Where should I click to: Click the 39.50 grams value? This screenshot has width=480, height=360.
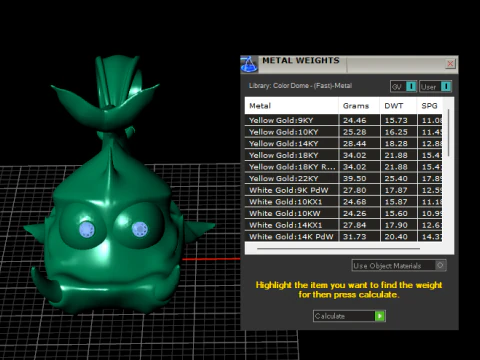355,179
